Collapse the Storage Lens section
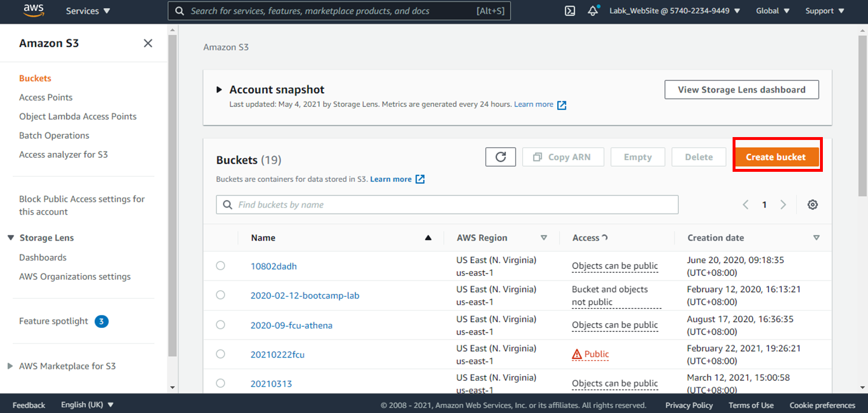 [x=11, y=238]
